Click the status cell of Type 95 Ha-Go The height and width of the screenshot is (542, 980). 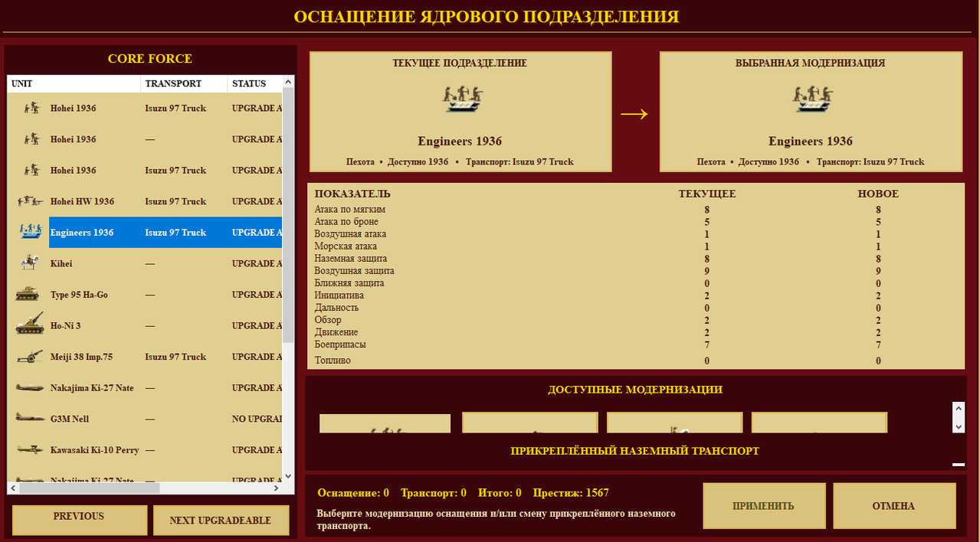tap(257, 295)
